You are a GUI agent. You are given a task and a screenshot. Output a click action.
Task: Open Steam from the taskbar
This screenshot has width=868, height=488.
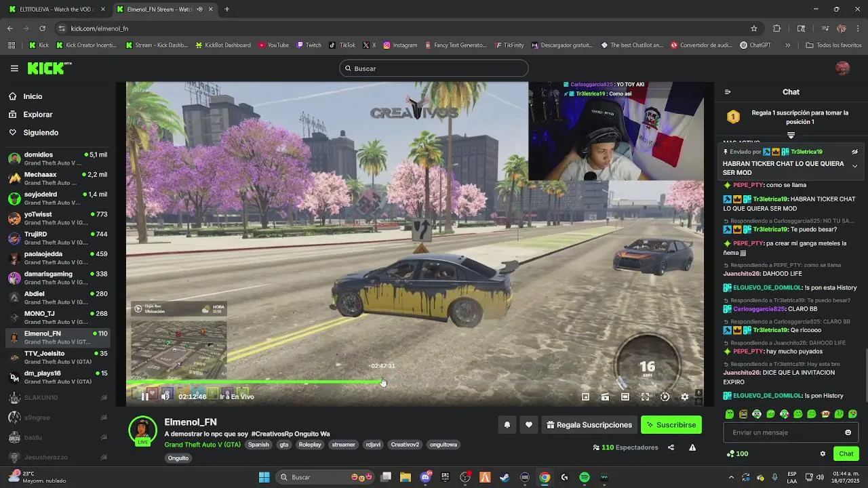click(505, 477)
